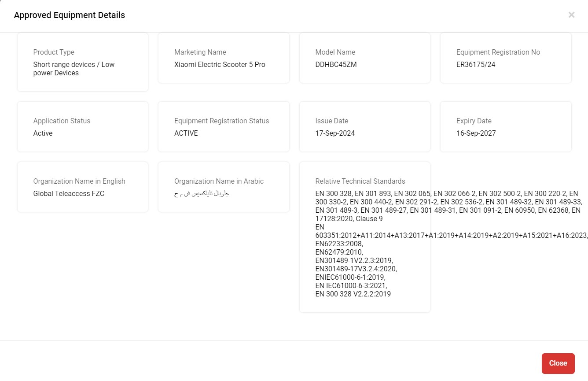Click the Application Status label
588x381 pixels.
pyautogui.click(x=62, y=121)
